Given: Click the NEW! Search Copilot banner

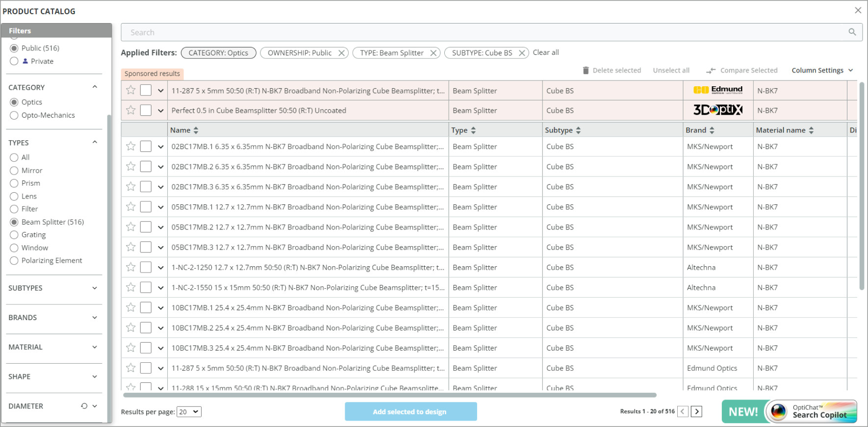Looking at the screenshot, I should tap(789, 411).
